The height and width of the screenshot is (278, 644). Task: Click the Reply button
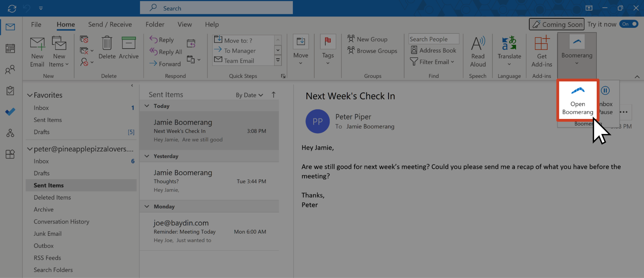(x=162, y=40)
